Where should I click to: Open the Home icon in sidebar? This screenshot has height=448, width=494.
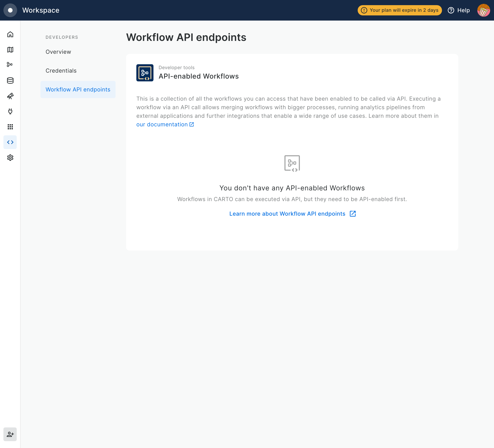pyautogui.click(x=10, y=34)
